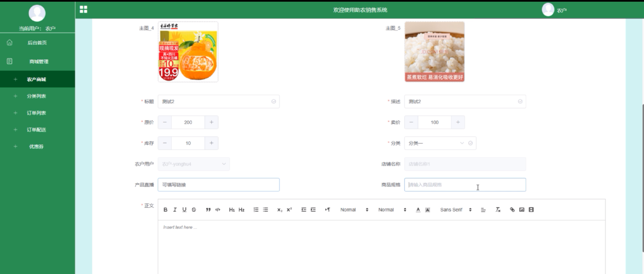Click the clear formatting icon
644x274 pixels.
coord(498,210)
